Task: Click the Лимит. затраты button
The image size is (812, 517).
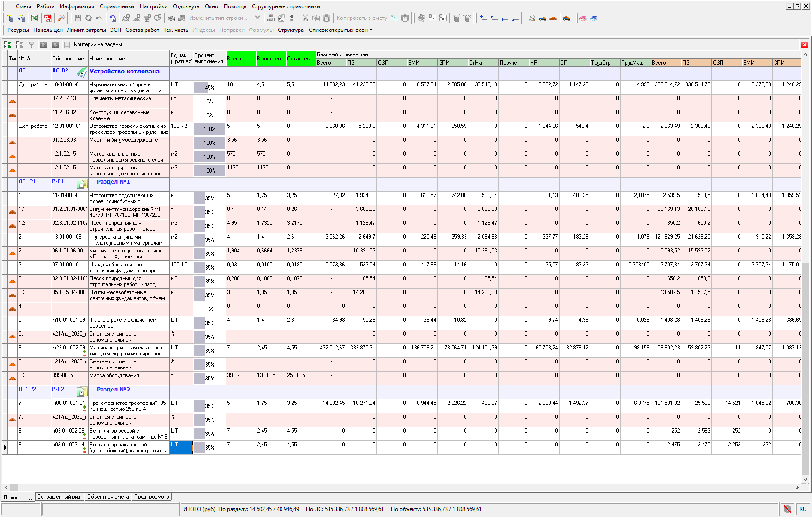Action: pyautogui.click(x=86, y=30)
